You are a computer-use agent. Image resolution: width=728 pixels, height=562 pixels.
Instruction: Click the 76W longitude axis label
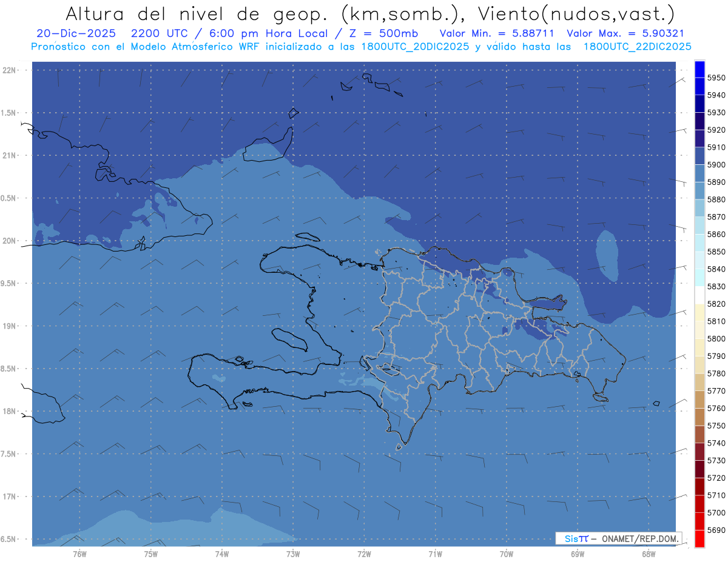(79, 554)
